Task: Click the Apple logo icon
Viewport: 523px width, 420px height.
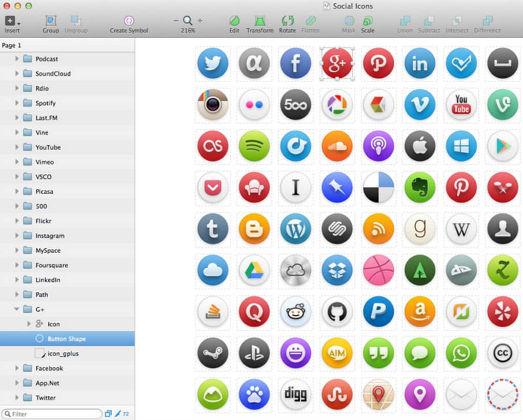Action: [419, 146]
